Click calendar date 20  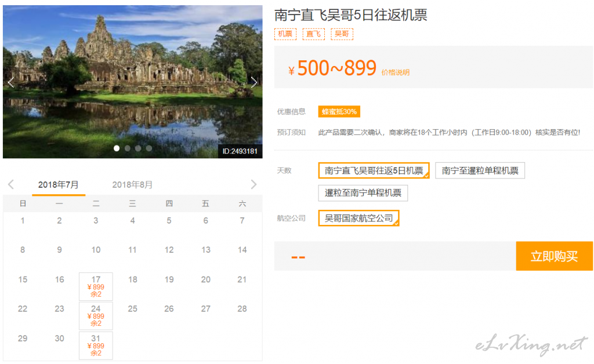pos(206,279)
